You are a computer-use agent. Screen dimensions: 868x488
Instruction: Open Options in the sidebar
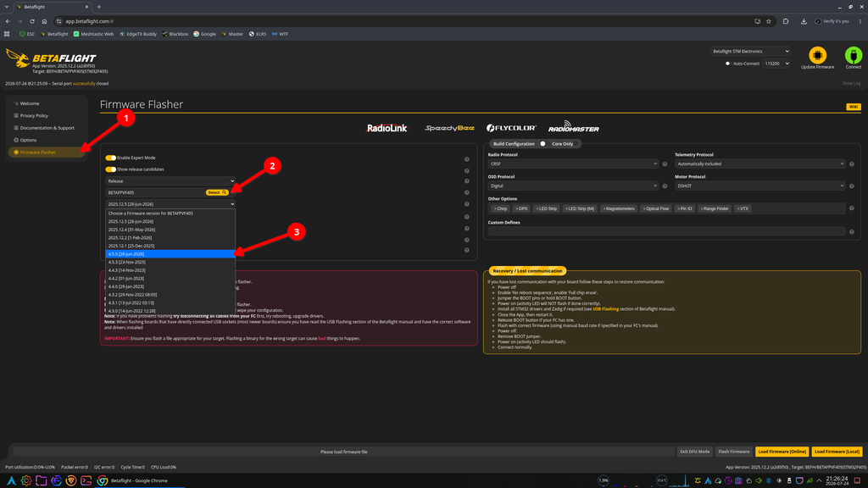pos(47,140)
